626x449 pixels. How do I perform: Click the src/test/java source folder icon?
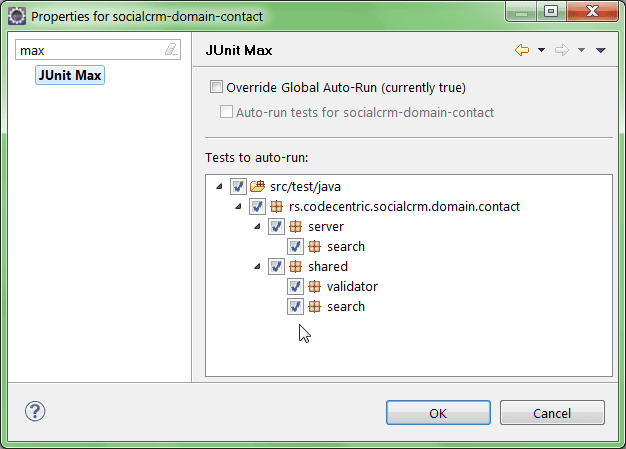(x=257, y=187)
